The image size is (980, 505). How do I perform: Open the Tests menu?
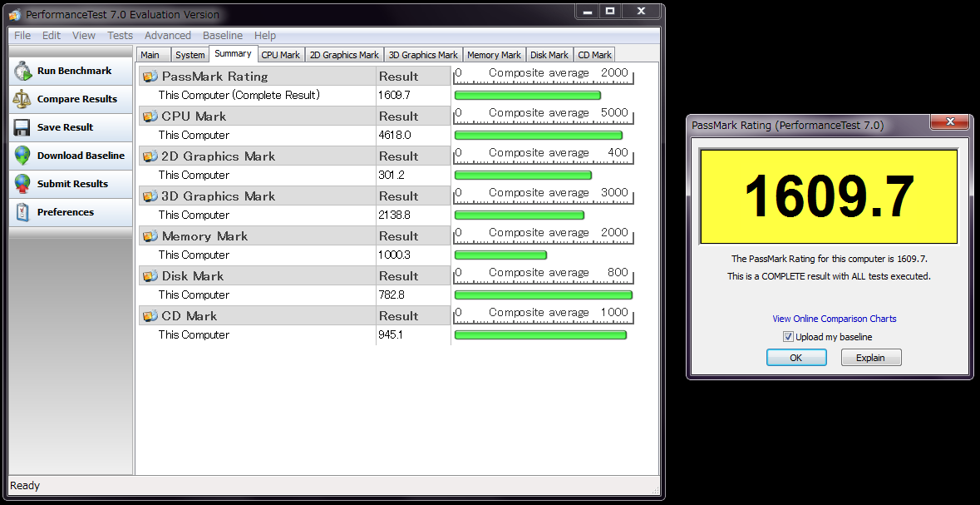(120, 36)
